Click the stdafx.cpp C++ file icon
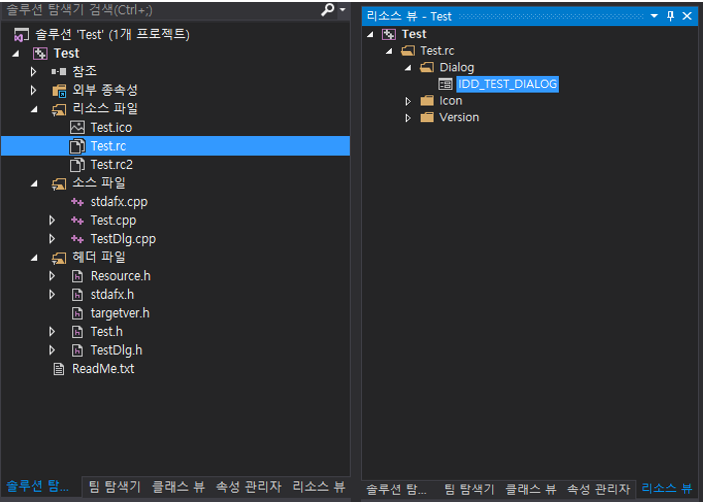The width and height of the screenshot is (703, 502). tap(77, 202)
